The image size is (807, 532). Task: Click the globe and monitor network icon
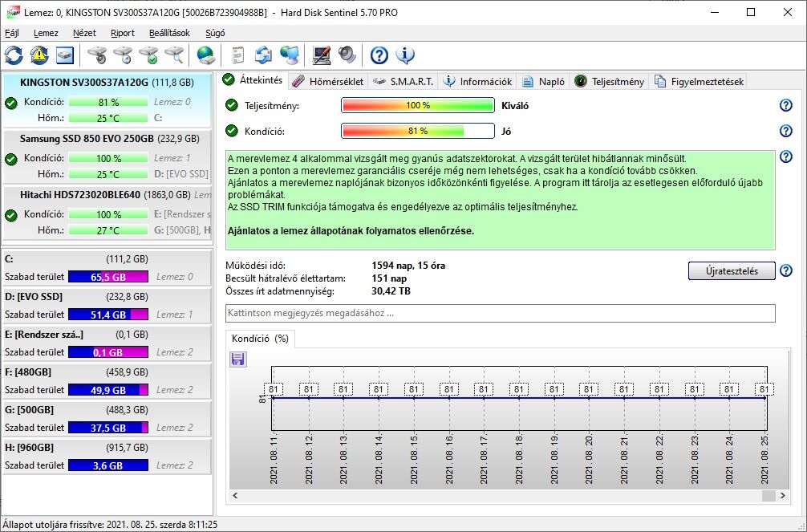coord(290,55)
